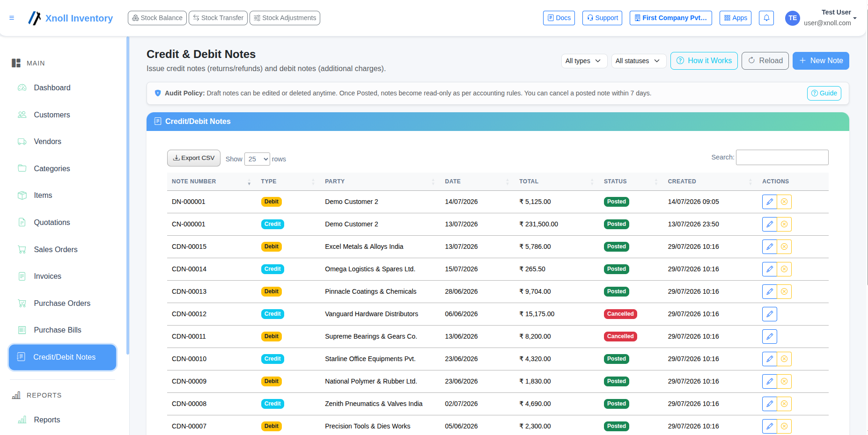The image size is (868, 435).
Task: Cancel note CDN-00009 with the X icon
Action: click(784, 381)
